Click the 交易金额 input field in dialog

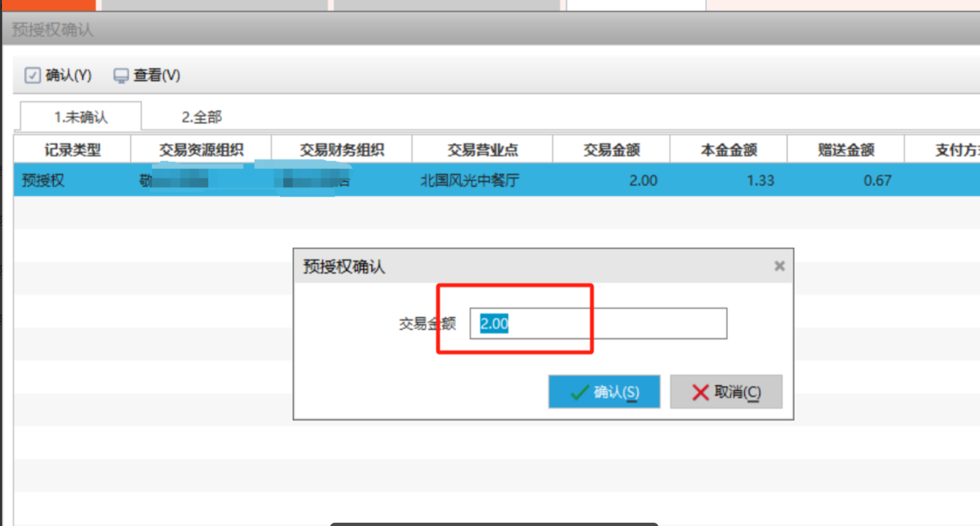[598, 324]
